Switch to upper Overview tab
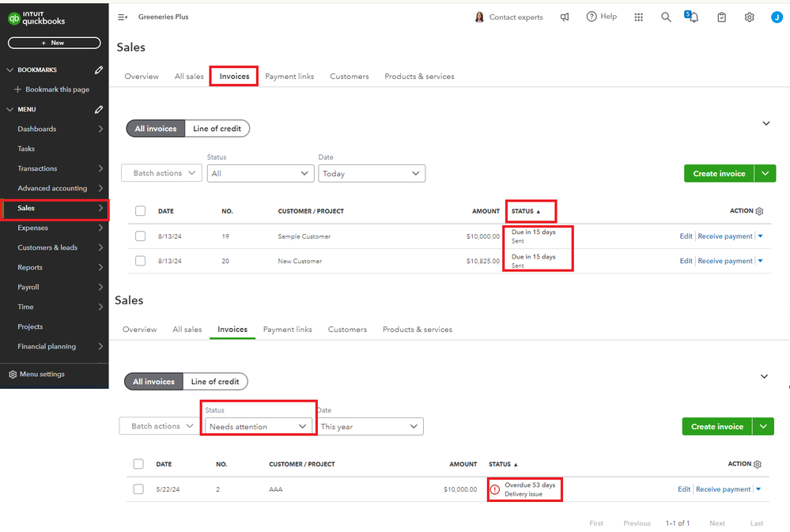 (x=142, y=76)
